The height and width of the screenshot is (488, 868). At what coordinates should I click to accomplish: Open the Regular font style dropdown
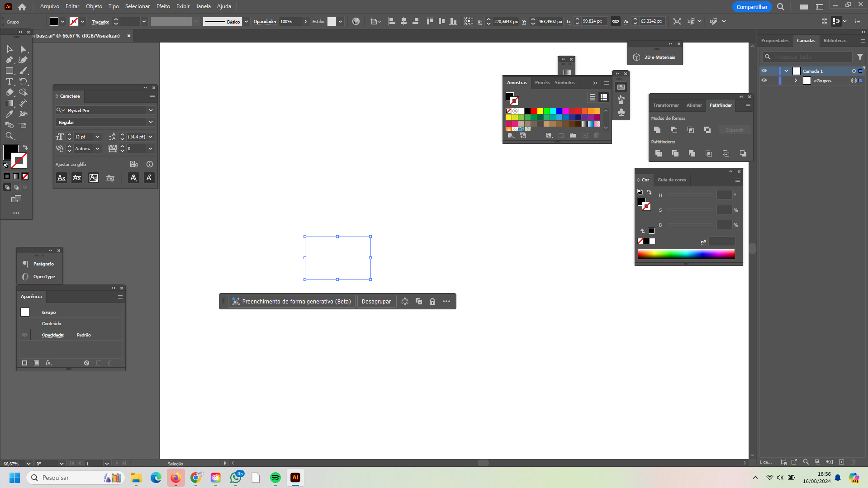pos(151,122)
